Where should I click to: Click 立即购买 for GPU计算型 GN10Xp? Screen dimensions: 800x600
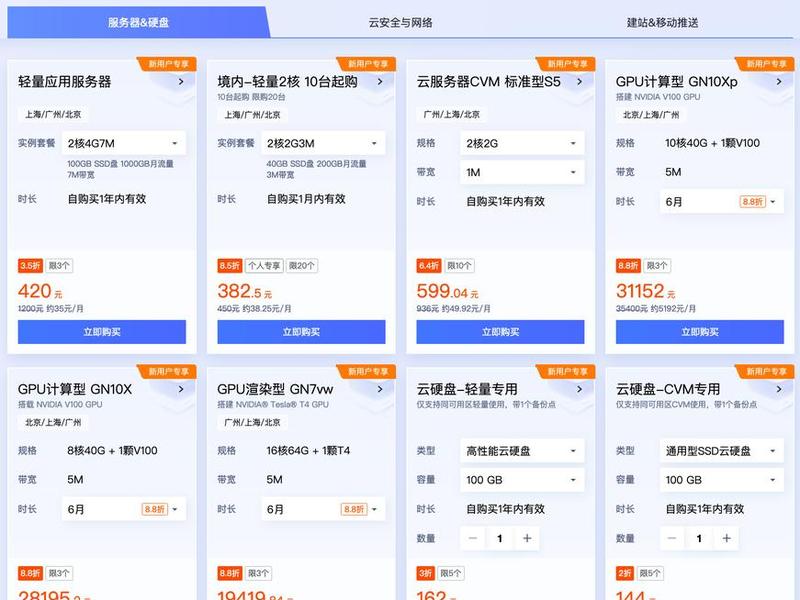tap(700, 332)
